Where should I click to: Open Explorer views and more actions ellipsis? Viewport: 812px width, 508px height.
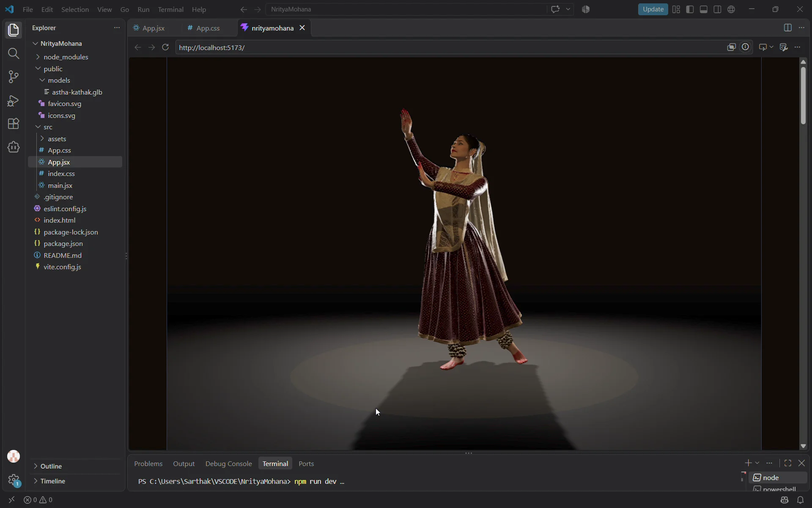click(x=117, y=28)
